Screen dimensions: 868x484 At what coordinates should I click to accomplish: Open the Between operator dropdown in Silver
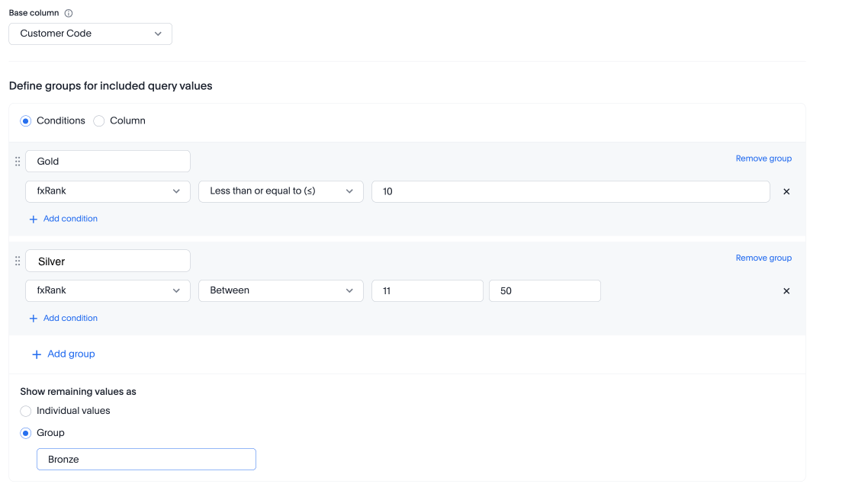coord(280,290)
